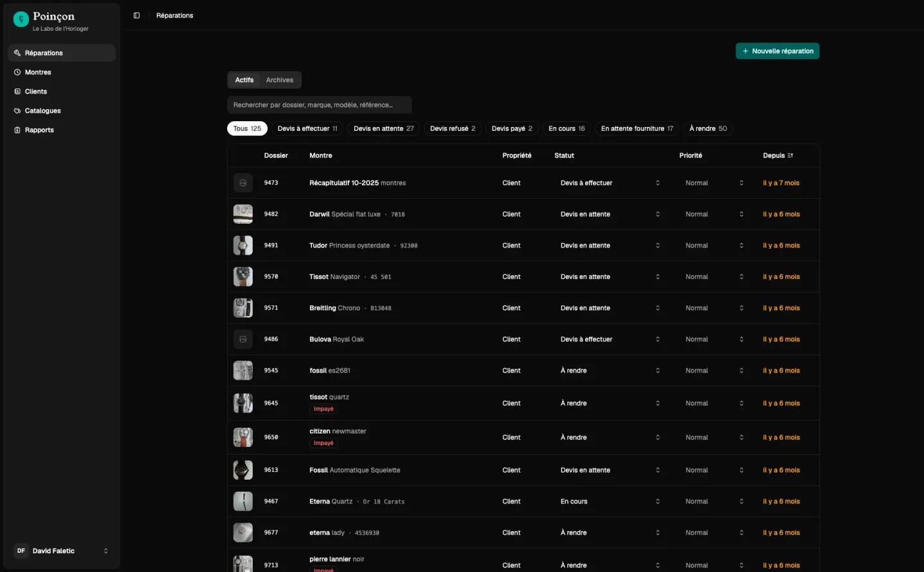Open the eterna lady thumbnail
Viewport: 924px width, 572px height.
tap(243, 533)
